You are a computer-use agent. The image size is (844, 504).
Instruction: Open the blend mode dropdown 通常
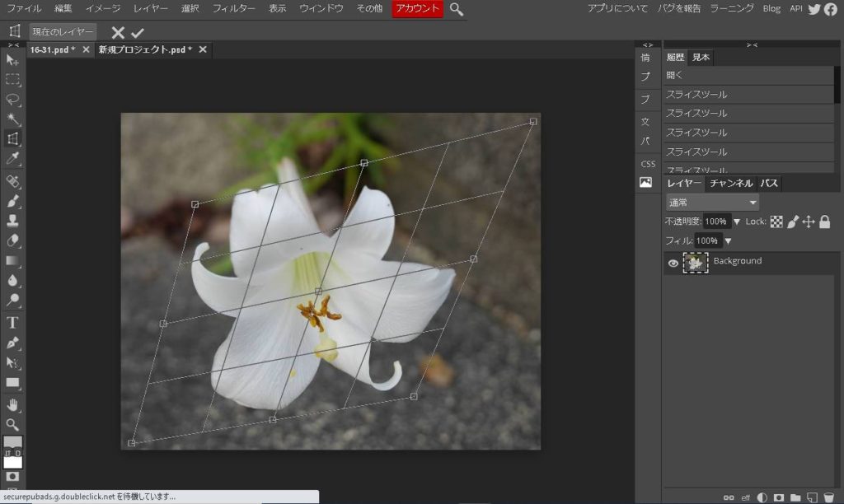(712, 203)
